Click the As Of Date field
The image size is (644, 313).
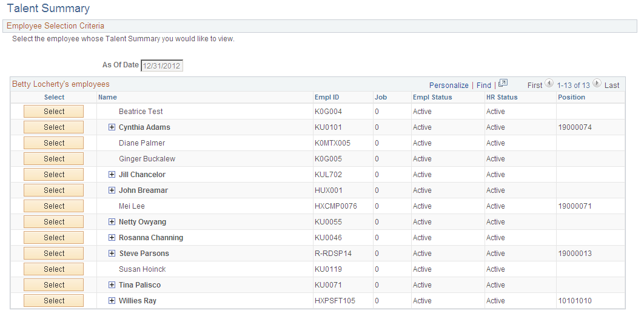point(162,66)
